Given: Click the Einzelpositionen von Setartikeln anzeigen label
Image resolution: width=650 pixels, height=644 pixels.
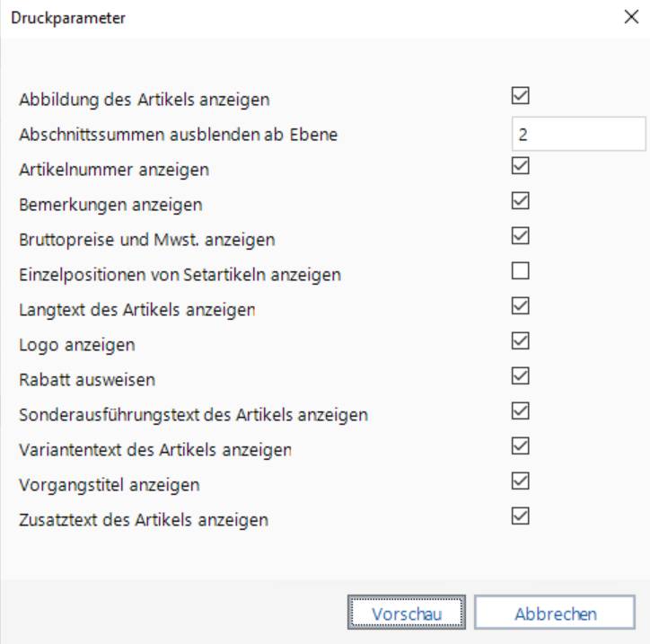Looking at the screenshot, I should [180, 275].
